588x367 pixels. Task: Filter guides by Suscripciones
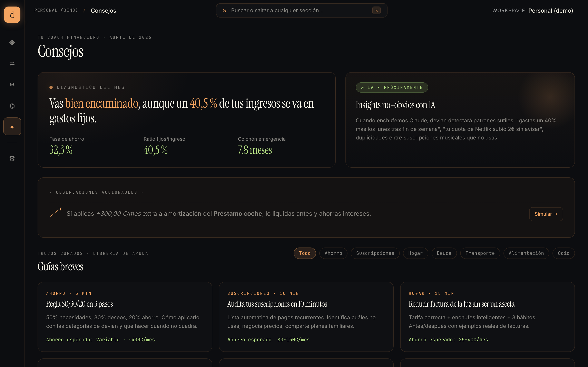[375, 253]
